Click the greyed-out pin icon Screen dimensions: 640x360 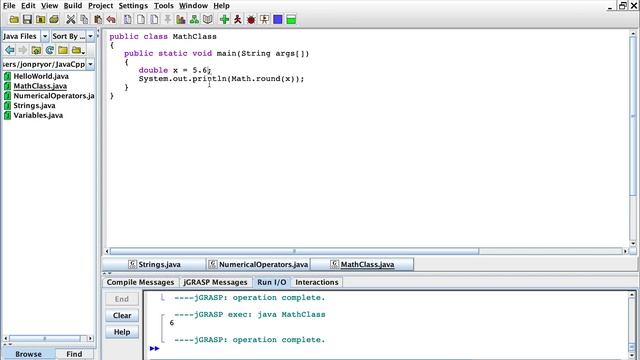tap(167, 19)
